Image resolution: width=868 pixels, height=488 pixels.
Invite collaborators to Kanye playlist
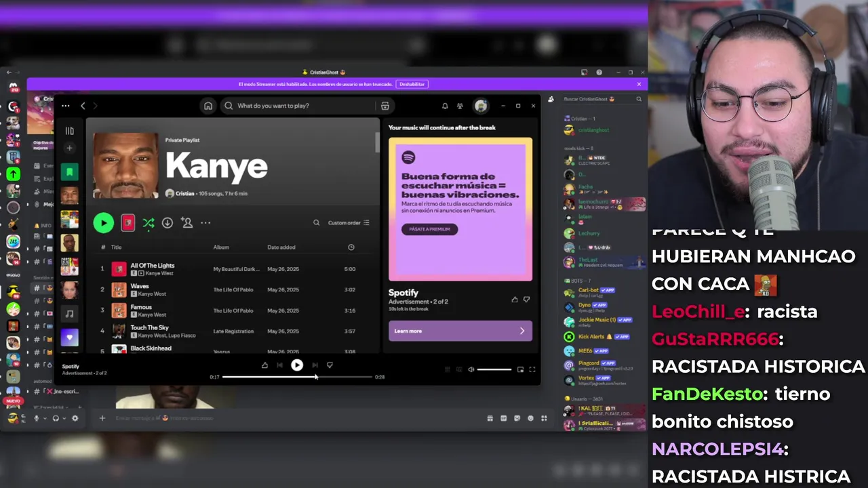tap(187, 222)
